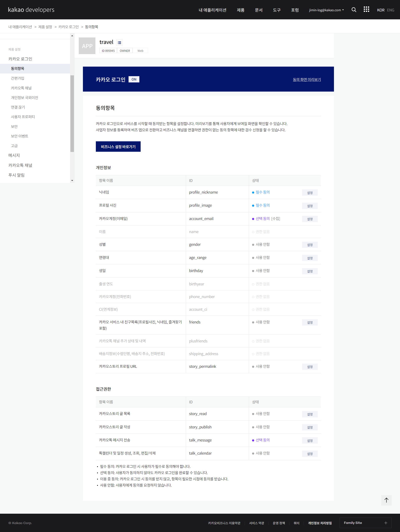Image resolution: width=400 pixels, height=532 pixels.
Task: Open 동의 화면 미리보기 link
Action: pos(307,79)
